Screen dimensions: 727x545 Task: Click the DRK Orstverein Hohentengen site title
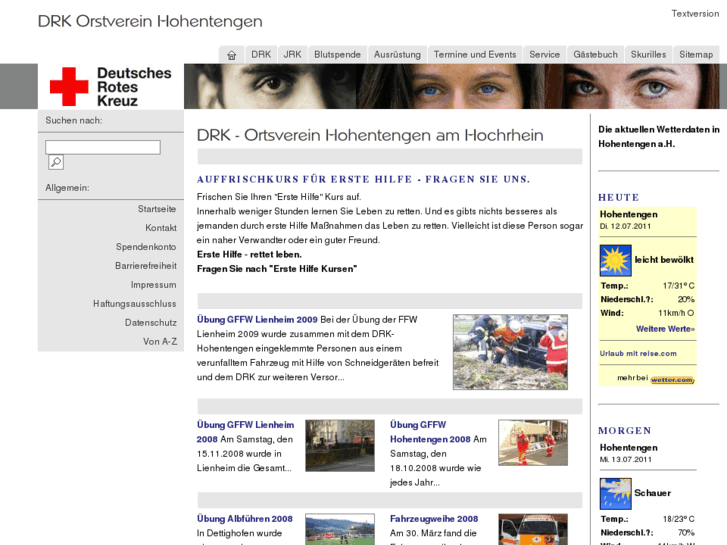150,21
